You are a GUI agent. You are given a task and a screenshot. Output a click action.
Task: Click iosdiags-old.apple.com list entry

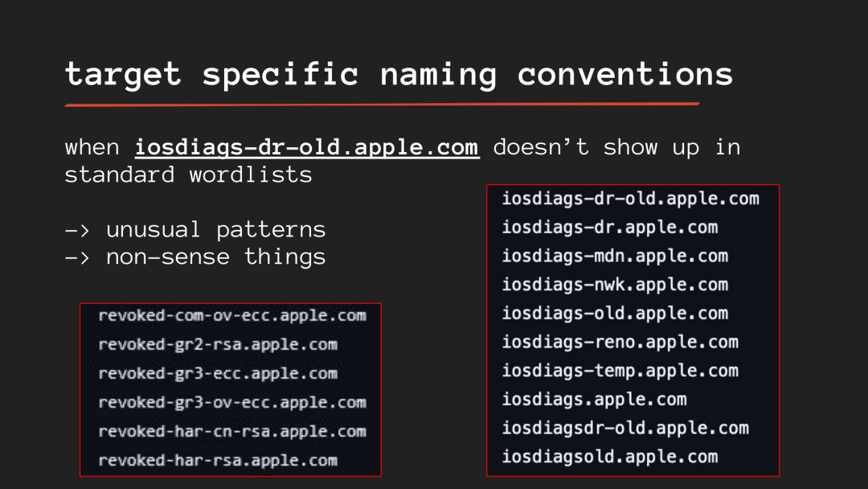615,314
